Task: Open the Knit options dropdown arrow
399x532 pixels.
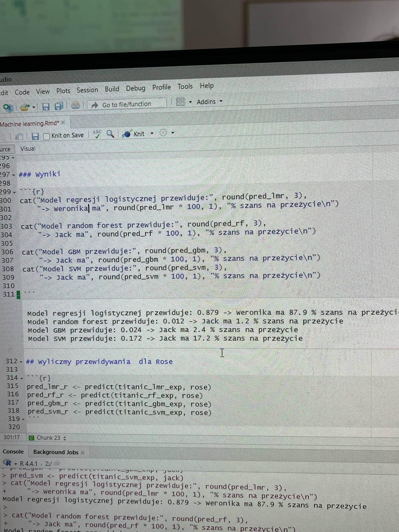Action: (152, 134)
